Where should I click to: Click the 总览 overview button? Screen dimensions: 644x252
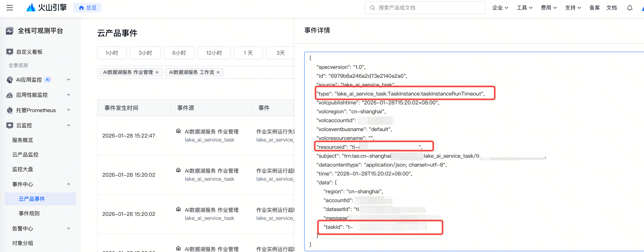coord(88,8)
